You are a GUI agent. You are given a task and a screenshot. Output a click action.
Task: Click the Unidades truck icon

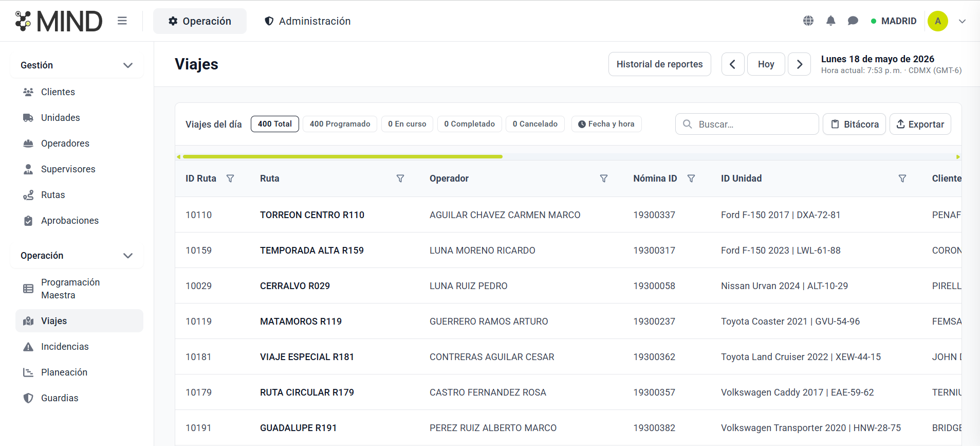[28, 118]
